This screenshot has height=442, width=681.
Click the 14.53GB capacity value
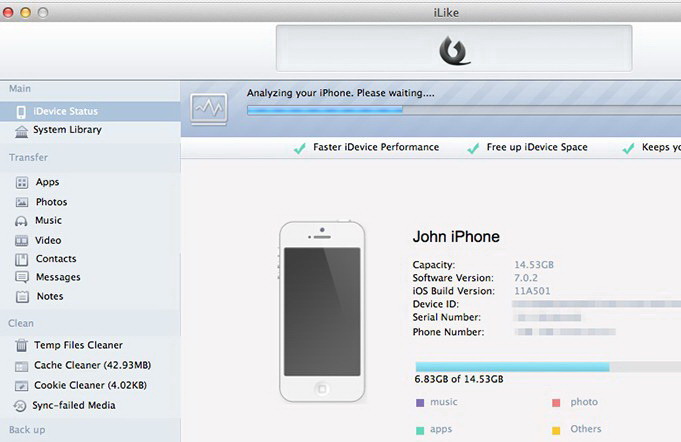[x=534, y=265]
